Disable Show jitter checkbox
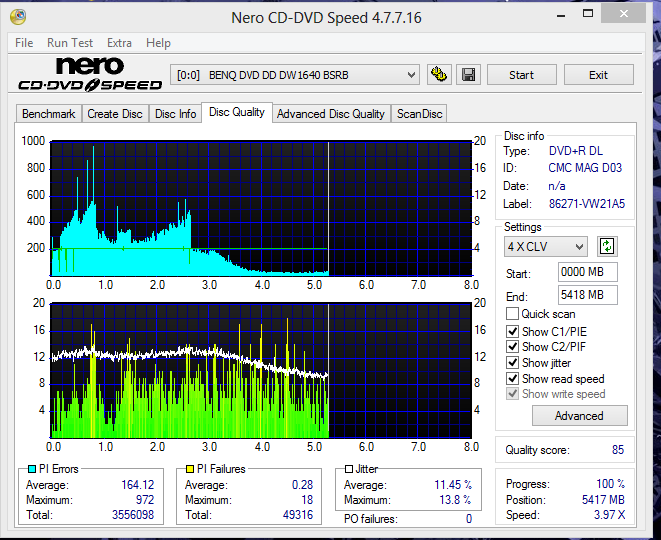Viewport: 661px width, 540px height. tap(512, 363)
